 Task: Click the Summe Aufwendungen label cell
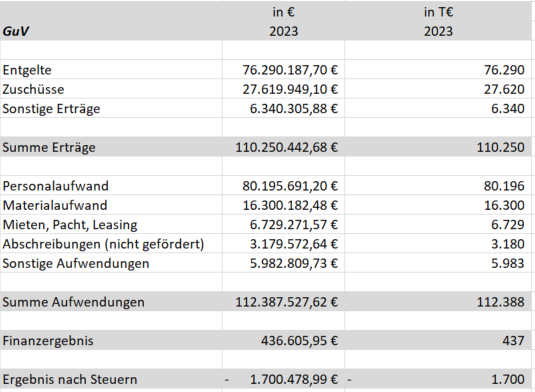[111, 302]
